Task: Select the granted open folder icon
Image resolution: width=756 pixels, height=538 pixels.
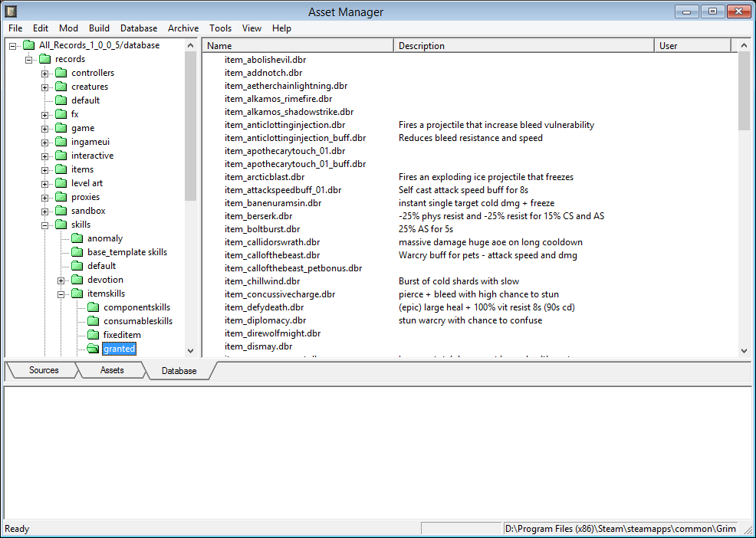Action: pyautogui.click(x=93, y=349)
